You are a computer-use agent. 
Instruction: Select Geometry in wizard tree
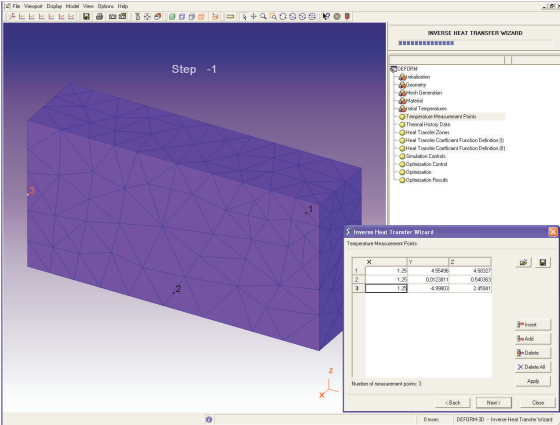(x=416, y=85)
